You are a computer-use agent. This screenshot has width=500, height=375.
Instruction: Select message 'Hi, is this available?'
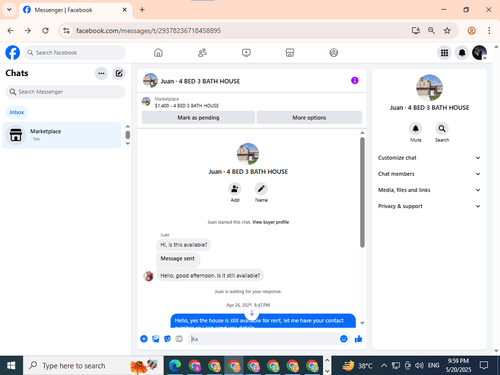coord(184,245)
